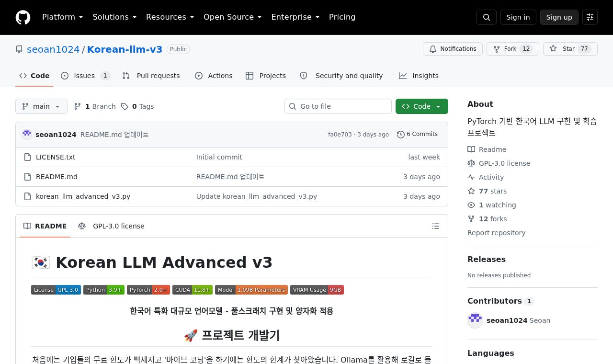
Task: Click the Report repository link
Action: (x=496, y=233)
